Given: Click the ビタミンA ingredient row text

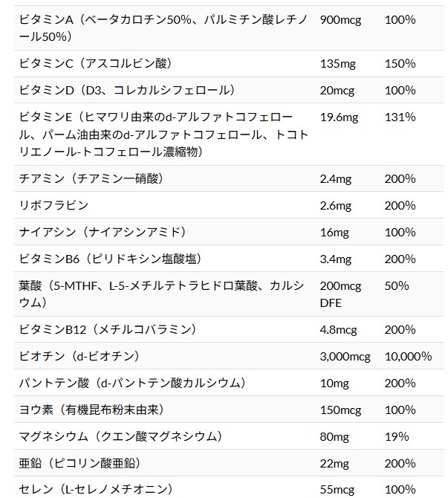Looking at the screenshot, I should tap(163, 28).
